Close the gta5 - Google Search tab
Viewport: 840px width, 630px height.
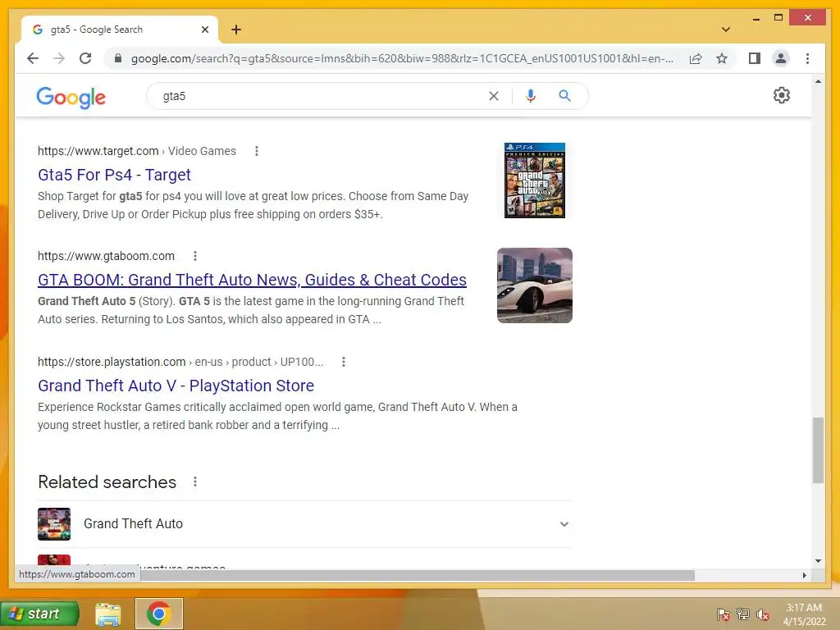(204, 30)
